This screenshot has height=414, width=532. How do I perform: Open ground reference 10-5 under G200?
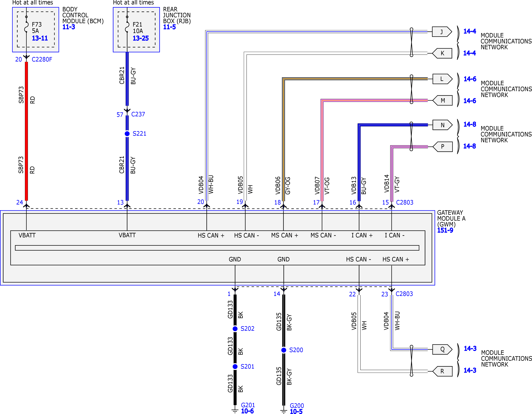pos(296,411)
